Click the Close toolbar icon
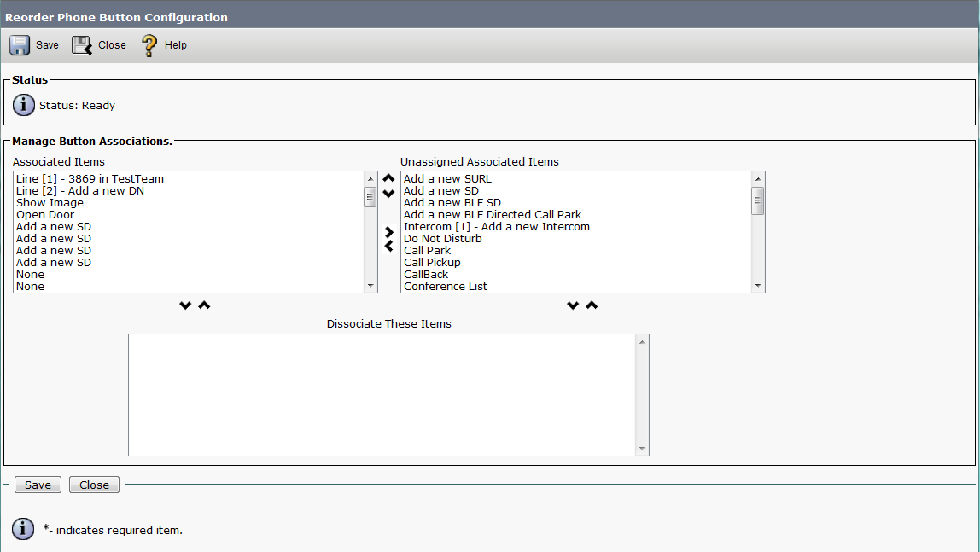The width and height of the screenshot is (980, 552). pos(82,45)
